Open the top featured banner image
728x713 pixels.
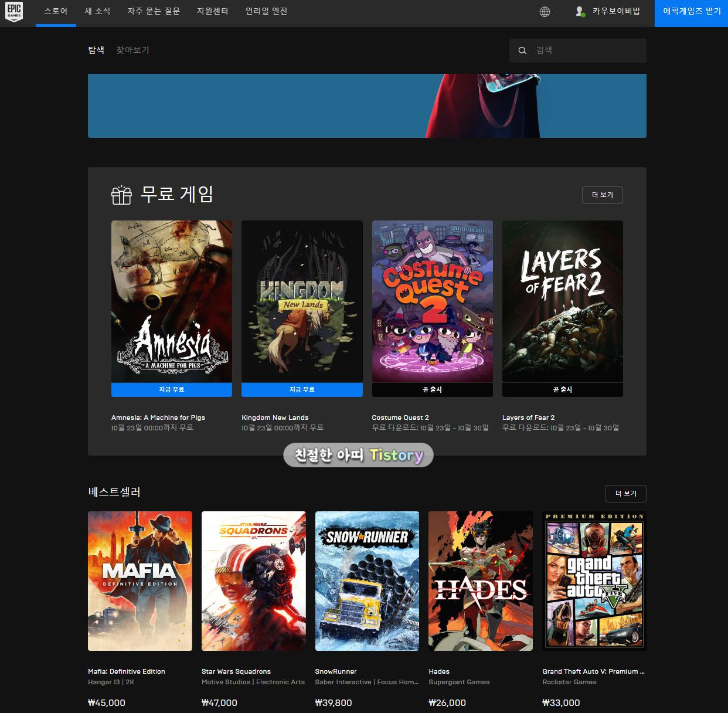(367, 106)
